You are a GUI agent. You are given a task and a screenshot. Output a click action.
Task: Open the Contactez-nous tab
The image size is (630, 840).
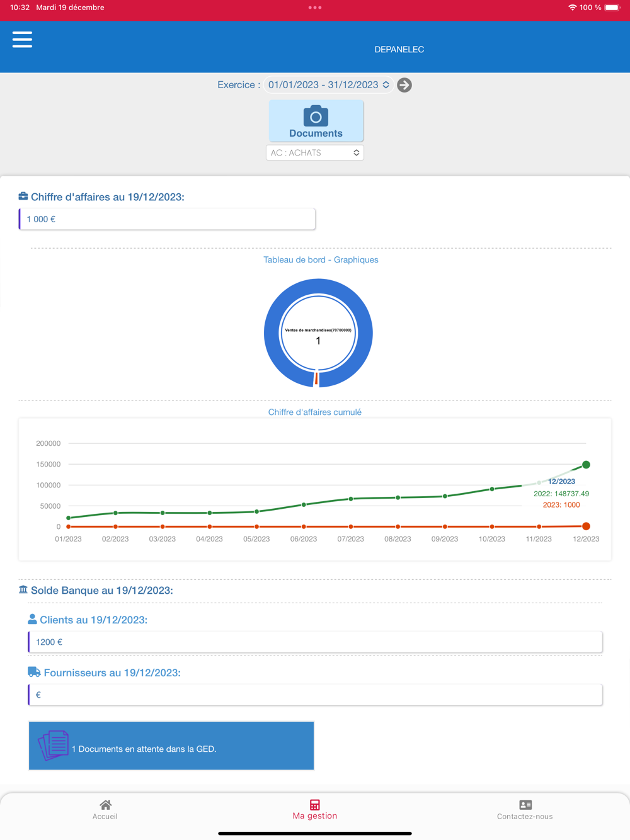tap(525, 810)
